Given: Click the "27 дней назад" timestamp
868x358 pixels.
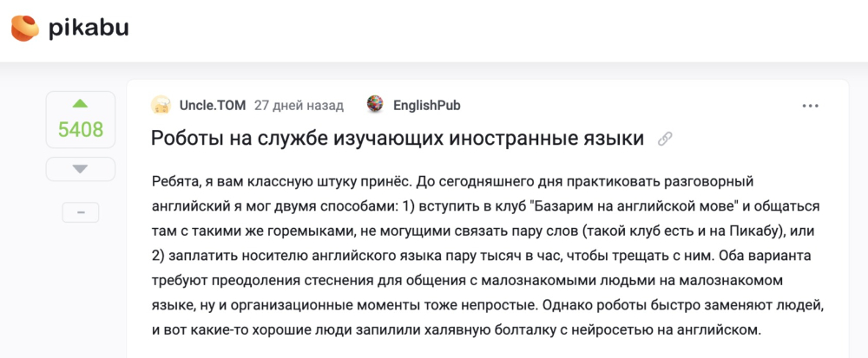Looking at the screenshot, I should (299, 106).
